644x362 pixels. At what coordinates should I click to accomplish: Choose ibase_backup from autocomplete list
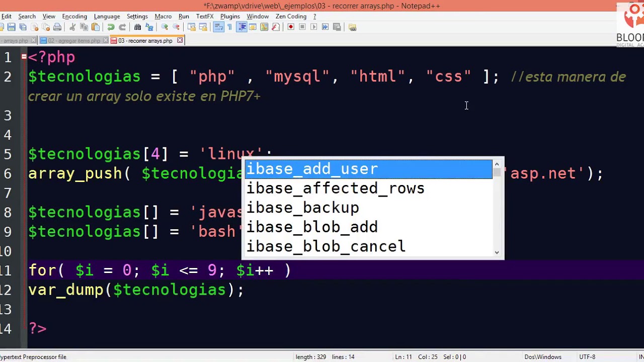click(x=368, y=208)
